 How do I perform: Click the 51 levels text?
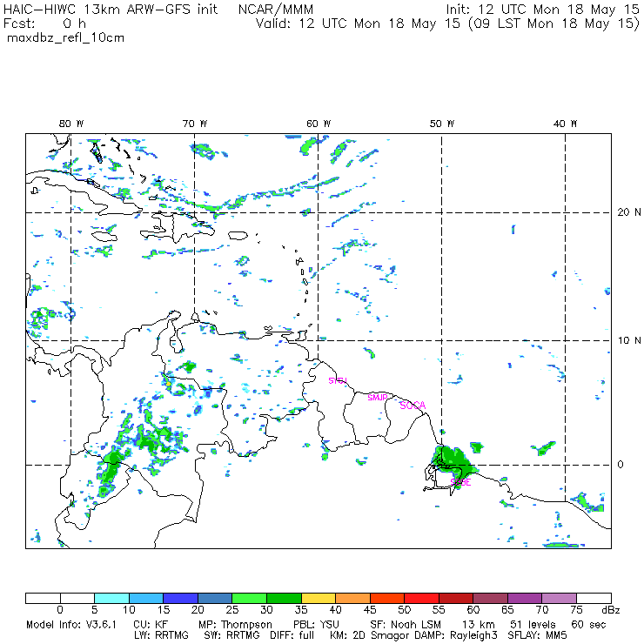(533, 625)
